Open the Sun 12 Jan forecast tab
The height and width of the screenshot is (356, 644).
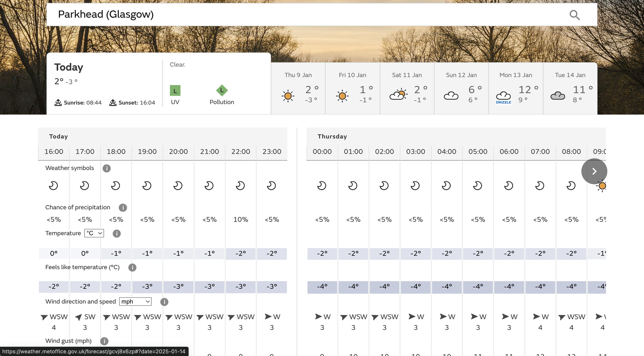tap(461, 88)
